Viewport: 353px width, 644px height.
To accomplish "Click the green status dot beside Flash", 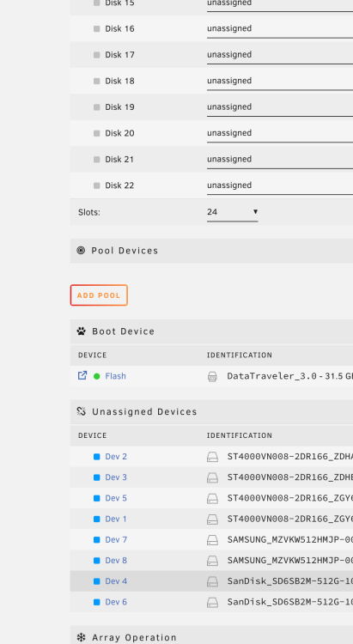I will pyautogui.click(x=96, y=376).
